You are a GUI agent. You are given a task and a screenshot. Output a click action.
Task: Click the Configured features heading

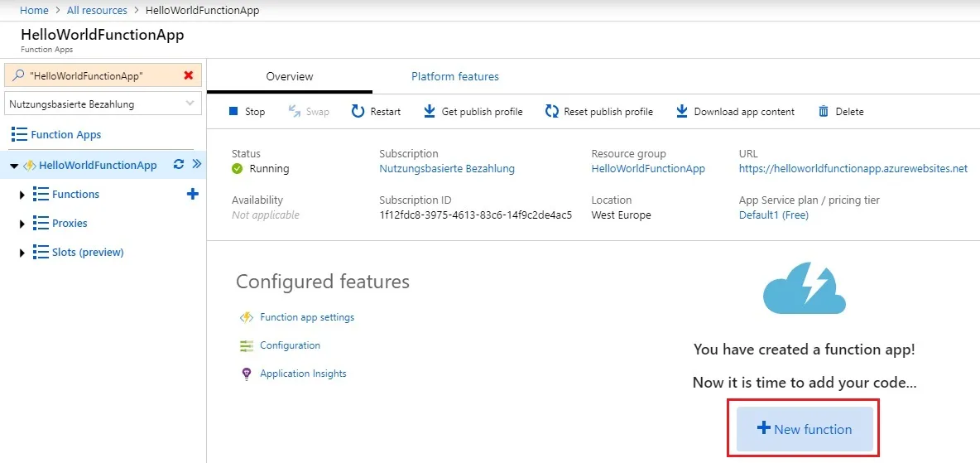(x=323, y=282)
